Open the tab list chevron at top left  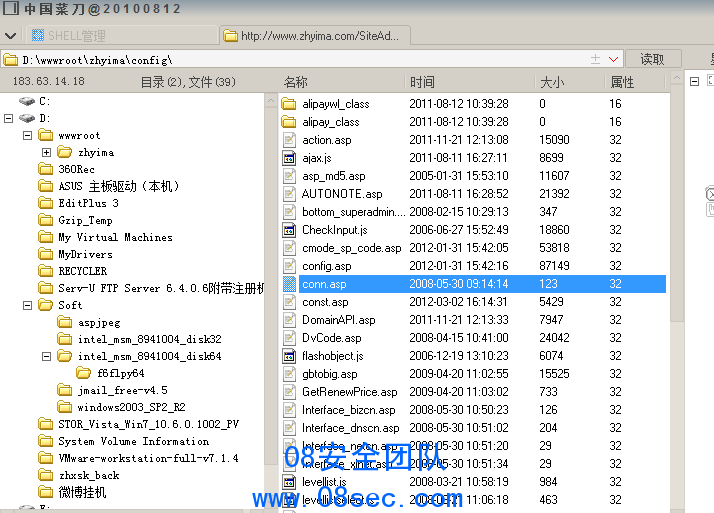pos(10,35)
